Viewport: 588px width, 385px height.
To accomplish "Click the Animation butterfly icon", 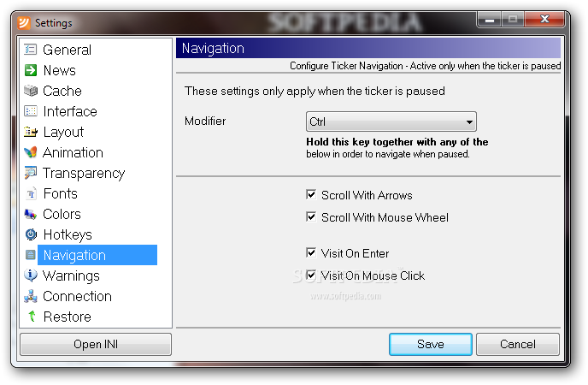I will pyautogui.click(x=31, y=152).
